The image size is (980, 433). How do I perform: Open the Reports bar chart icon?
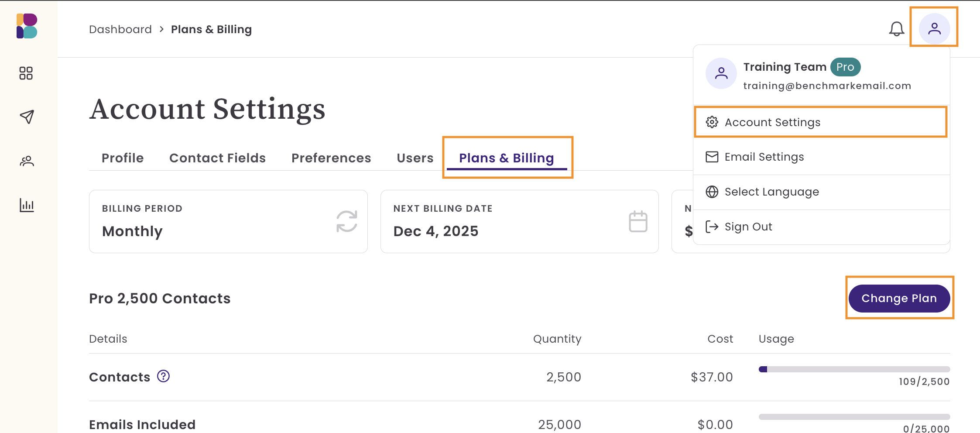tap(27, 205)
